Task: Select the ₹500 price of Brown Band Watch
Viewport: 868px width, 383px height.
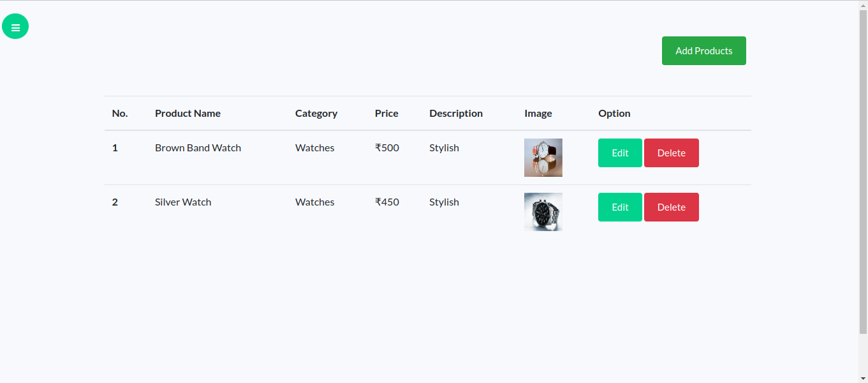Action: (x=386, y=147)
